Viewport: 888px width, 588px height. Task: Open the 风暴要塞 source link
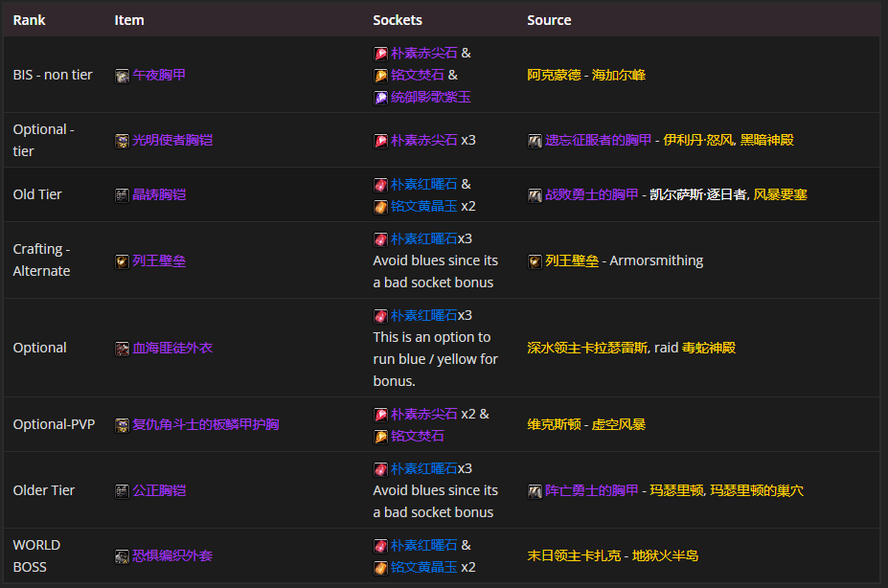pyautogui.click(x=780, y=194)
